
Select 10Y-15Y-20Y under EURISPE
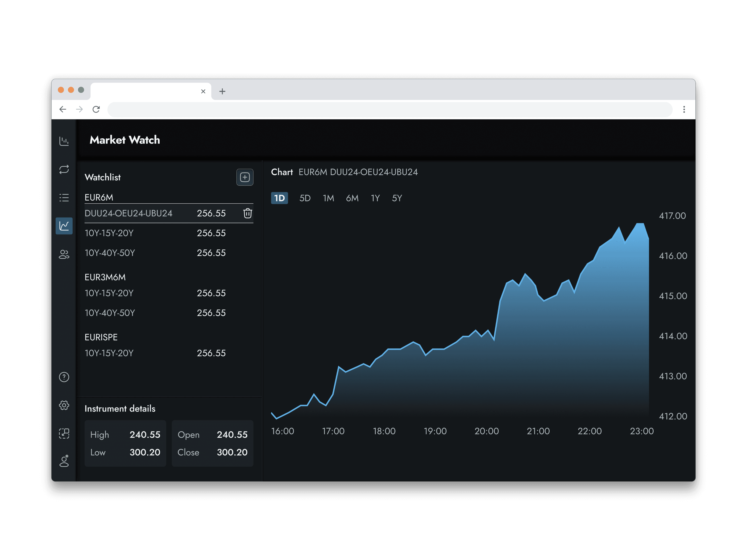[169, 353]
